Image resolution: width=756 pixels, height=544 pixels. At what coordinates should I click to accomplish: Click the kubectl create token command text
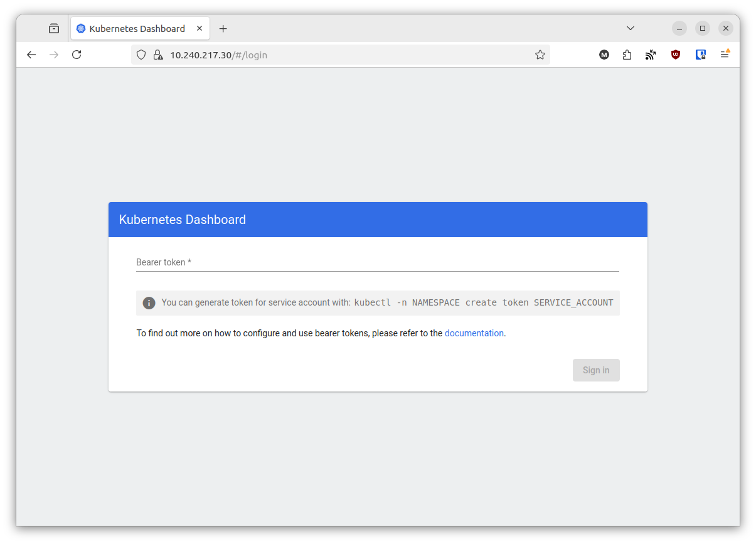484,302
